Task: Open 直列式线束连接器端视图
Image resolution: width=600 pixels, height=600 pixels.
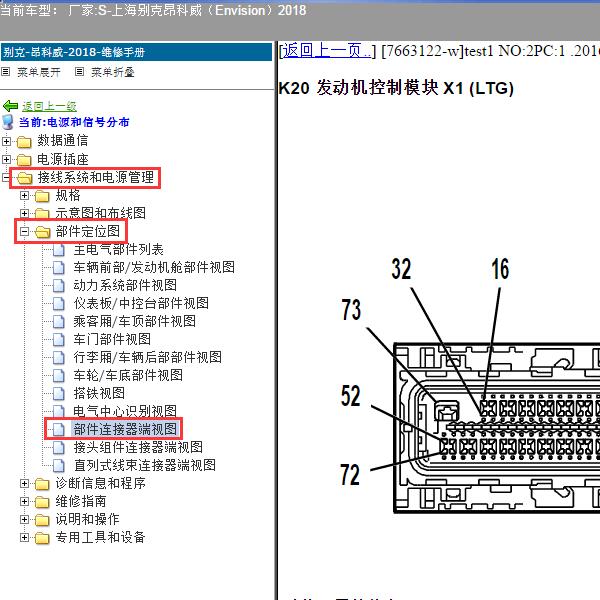Action: (144, 465)
